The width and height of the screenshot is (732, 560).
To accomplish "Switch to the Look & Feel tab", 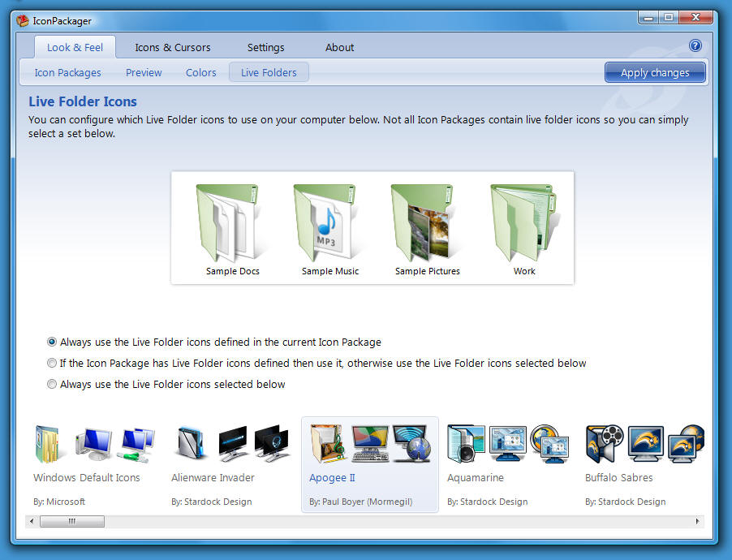I will pyautogui.click(x=75, y=47).
